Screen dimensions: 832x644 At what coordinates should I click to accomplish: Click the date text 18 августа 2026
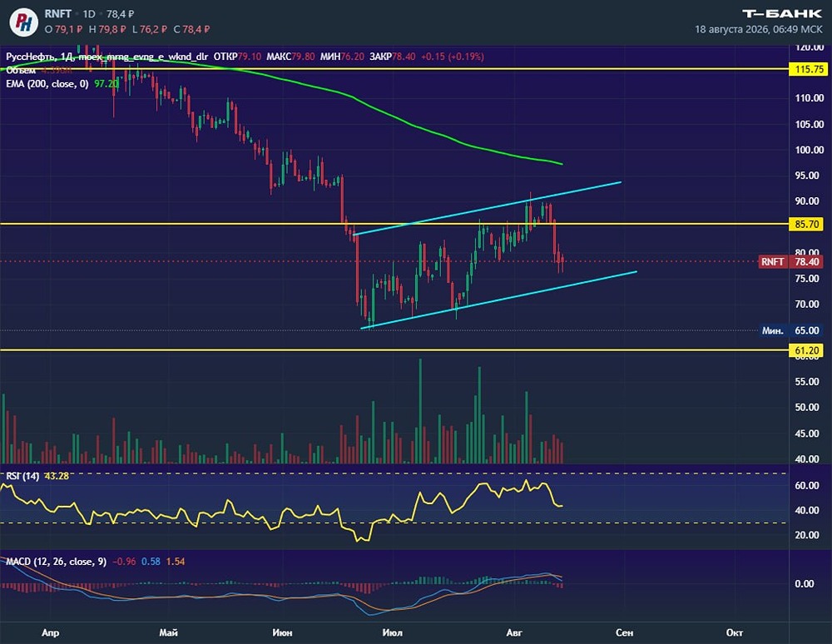731,29
